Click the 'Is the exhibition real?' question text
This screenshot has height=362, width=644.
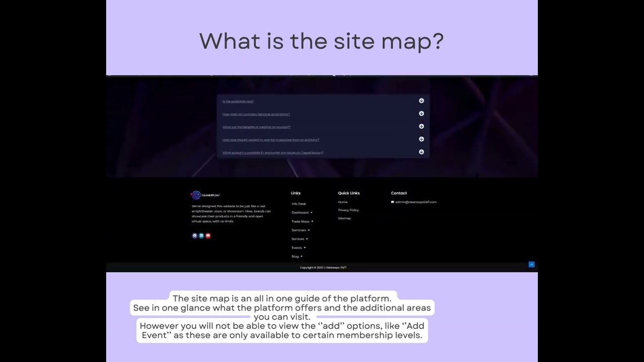238,101
